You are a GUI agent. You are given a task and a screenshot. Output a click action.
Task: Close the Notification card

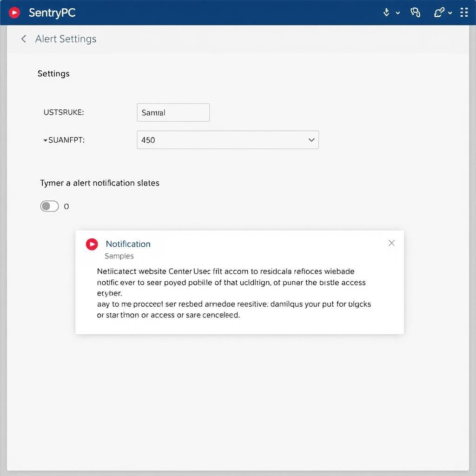(x=391, y=243)
